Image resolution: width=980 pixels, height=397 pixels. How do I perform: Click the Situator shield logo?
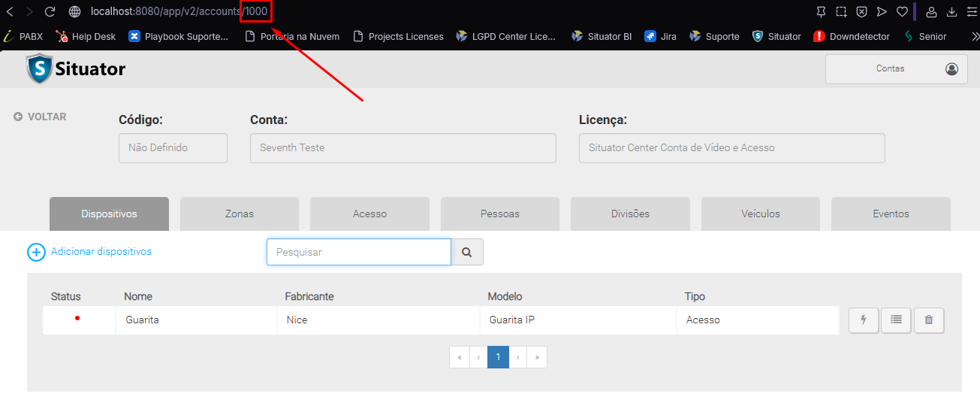coord(39,69)
